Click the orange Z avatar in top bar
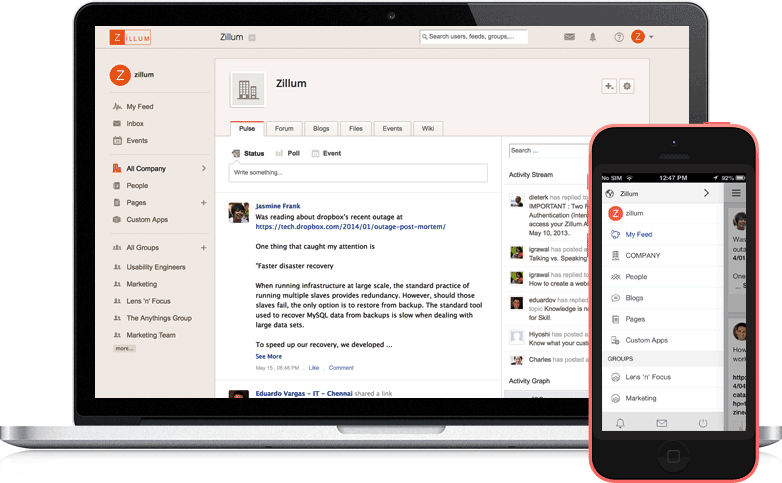This screenshot has height=483, width=782. pyautogui.click(x=638, y=36)
